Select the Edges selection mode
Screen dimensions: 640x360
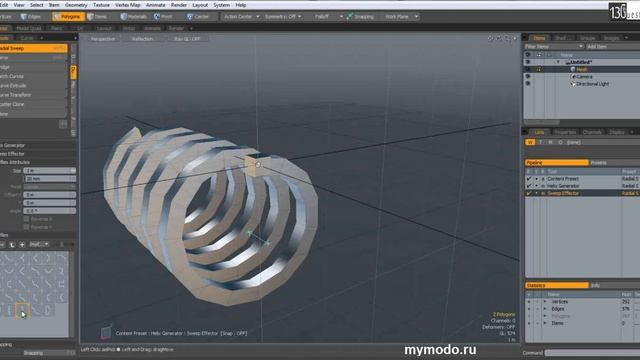pyautogui.click(x=31, y=17)
